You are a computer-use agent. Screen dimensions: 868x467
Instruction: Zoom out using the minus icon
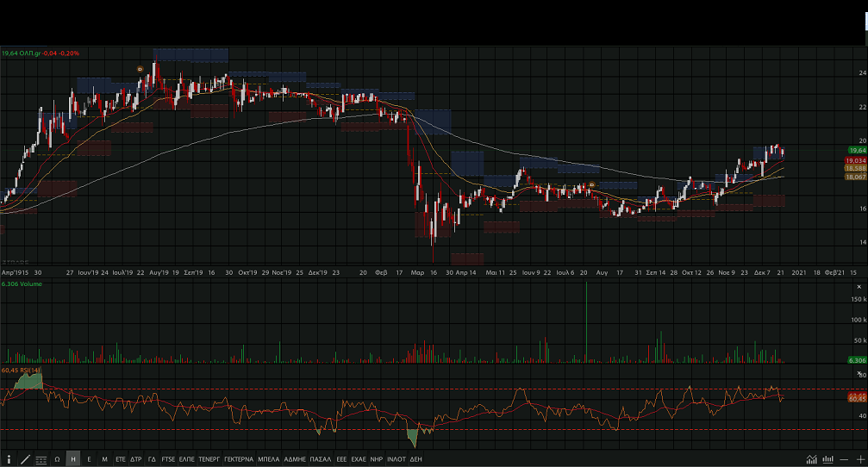click(x=844, y=459)
